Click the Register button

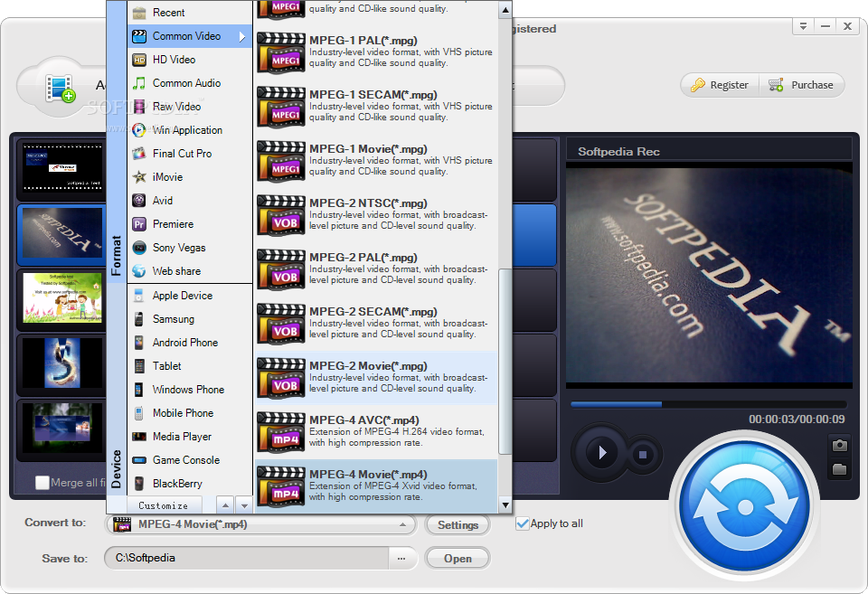click(720, 85)
